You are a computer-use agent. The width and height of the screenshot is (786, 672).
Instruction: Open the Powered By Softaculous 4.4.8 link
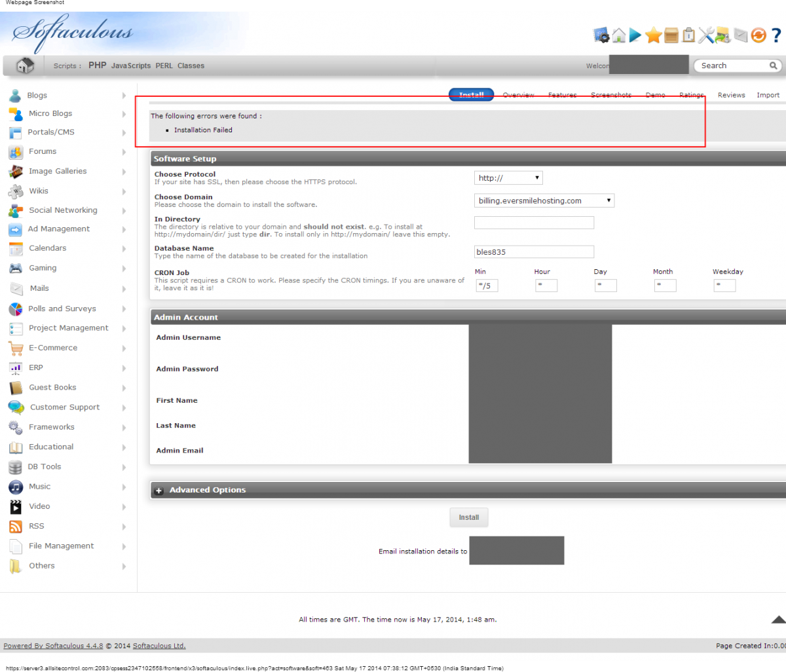click(53, 646)
